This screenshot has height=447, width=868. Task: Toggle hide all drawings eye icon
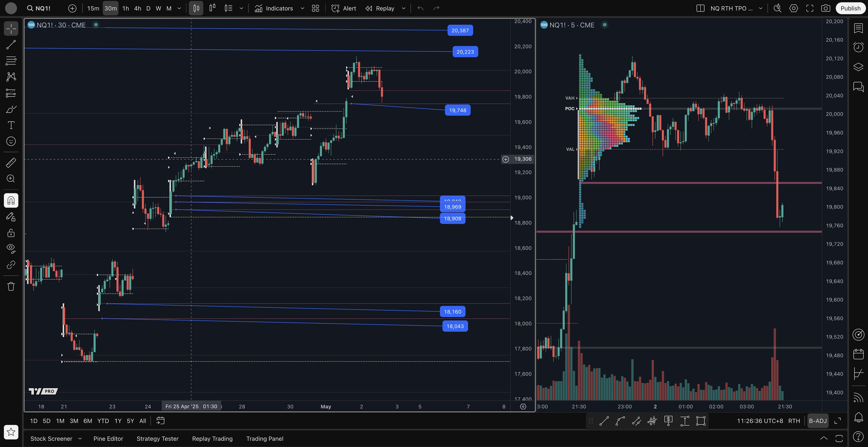click(11, 248)
